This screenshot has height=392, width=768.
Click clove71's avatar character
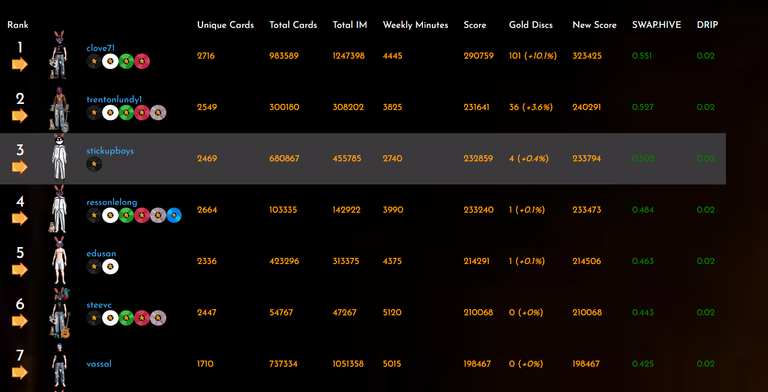coord(59,55)
